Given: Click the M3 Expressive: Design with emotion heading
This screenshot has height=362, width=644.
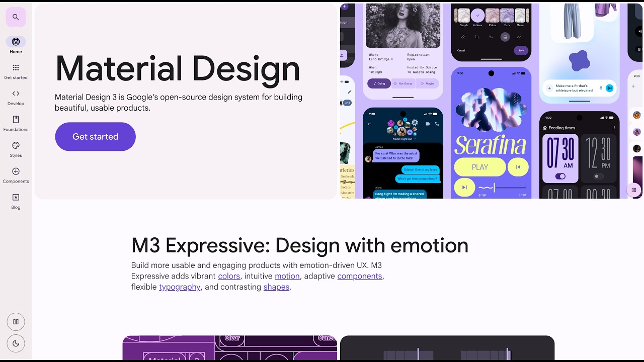Looking at the screenshot, I should tap(300, 245).
